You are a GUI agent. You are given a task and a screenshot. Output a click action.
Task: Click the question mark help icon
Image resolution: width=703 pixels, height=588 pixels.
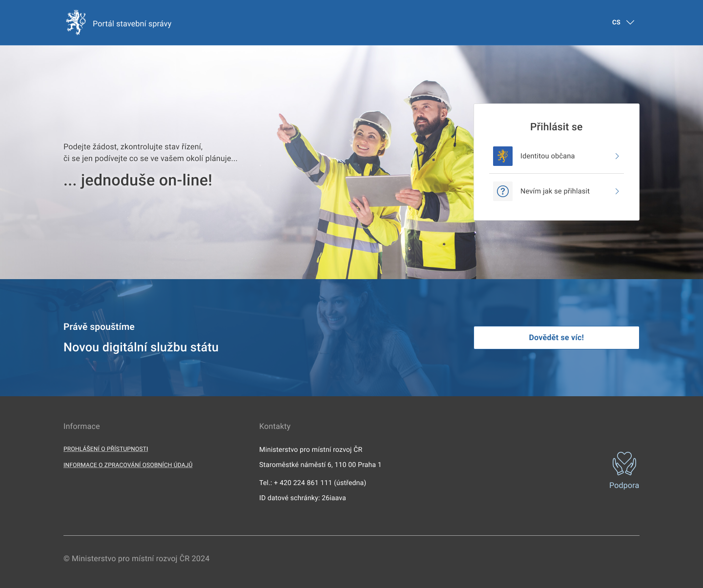tap(502, 191)
